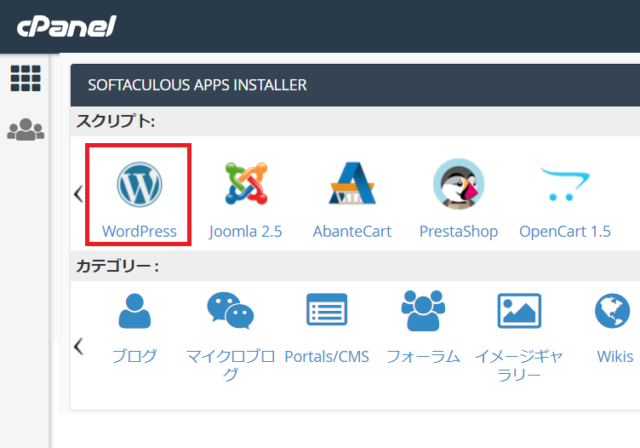The image size is (640, 448).
Task: Click the マイクロブログ chat bubbles icon
Action: [231, 310]
